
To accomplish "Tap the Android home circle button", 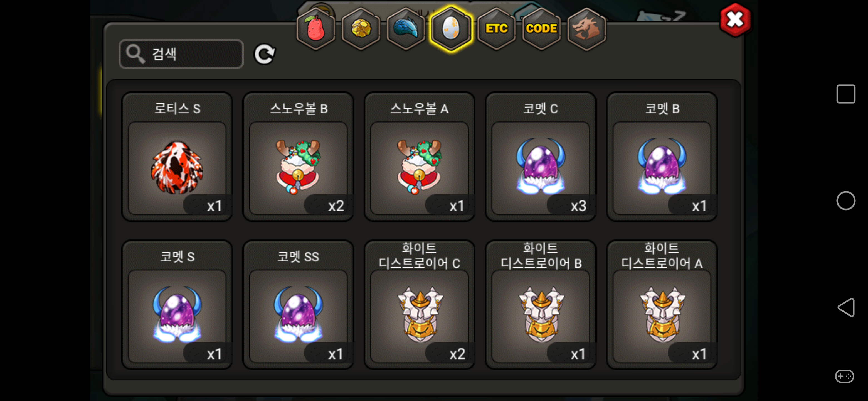I will click(x=846, y=201).
